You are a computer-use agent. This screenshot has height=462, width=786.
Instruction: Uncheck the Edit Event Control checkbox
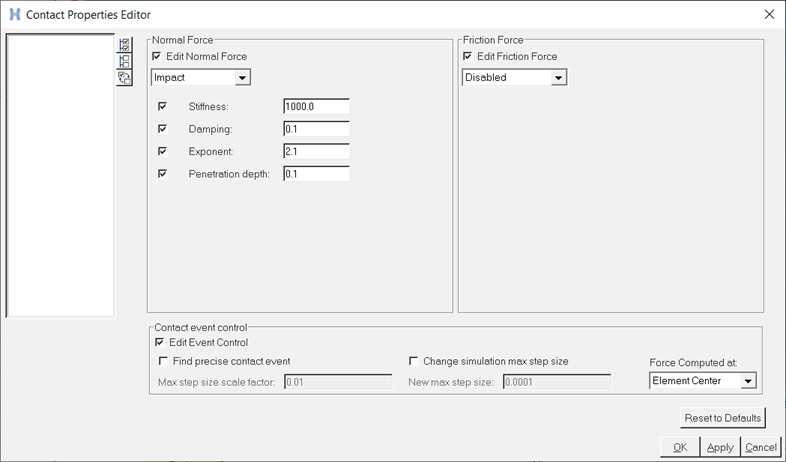pyautogui.click(x=160, y=342)
